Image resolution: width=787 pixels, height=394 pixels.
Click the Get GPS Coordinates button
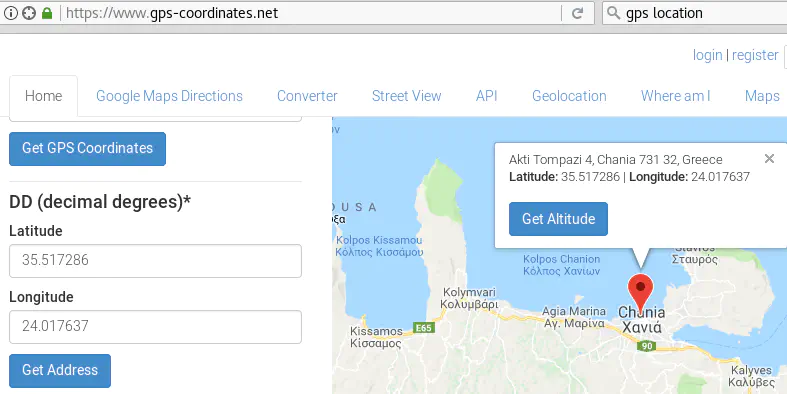pyautogui.click(x=87, y=149)
